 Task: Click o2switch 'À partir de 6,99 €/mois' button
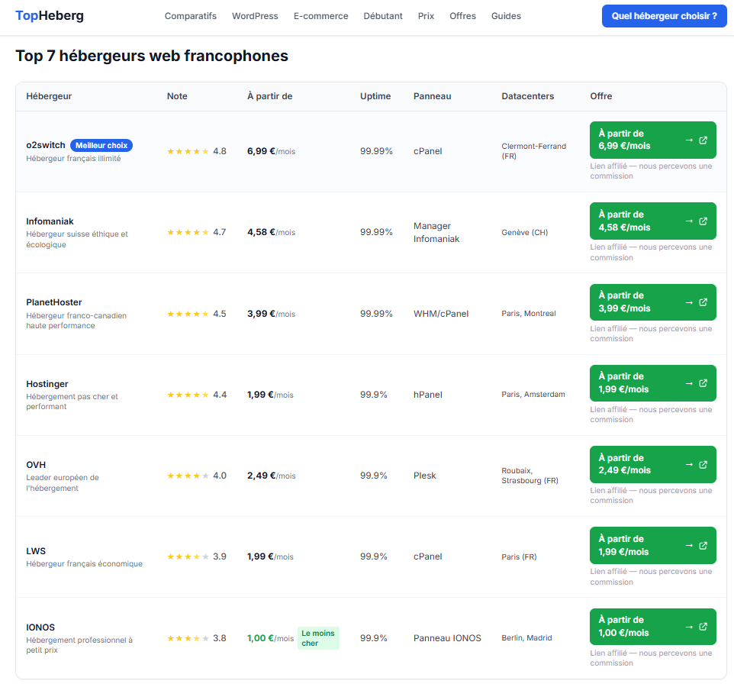tap(653, 140)
